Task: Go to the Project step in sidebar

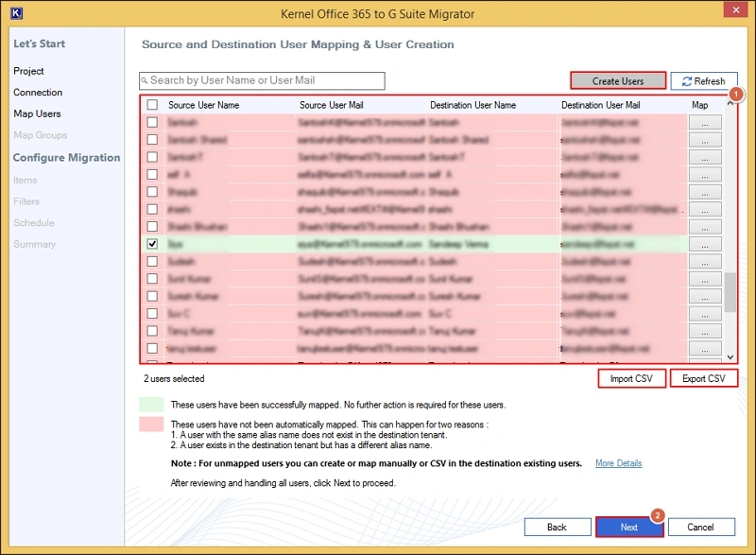Action: (28, 71)
